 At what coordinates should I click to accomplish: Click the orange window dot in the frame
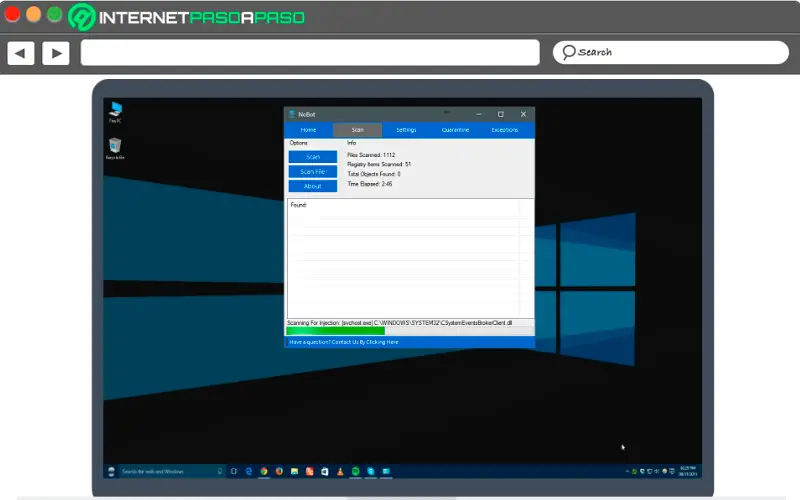click(x=34, y=14)
